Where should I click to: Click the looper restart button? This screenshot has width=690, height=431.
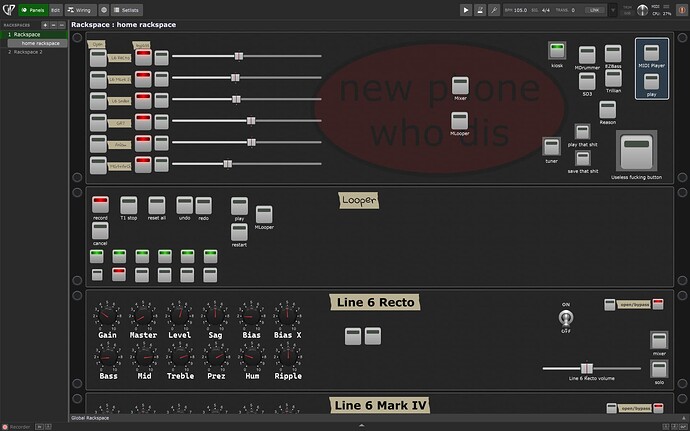point(239,232)
